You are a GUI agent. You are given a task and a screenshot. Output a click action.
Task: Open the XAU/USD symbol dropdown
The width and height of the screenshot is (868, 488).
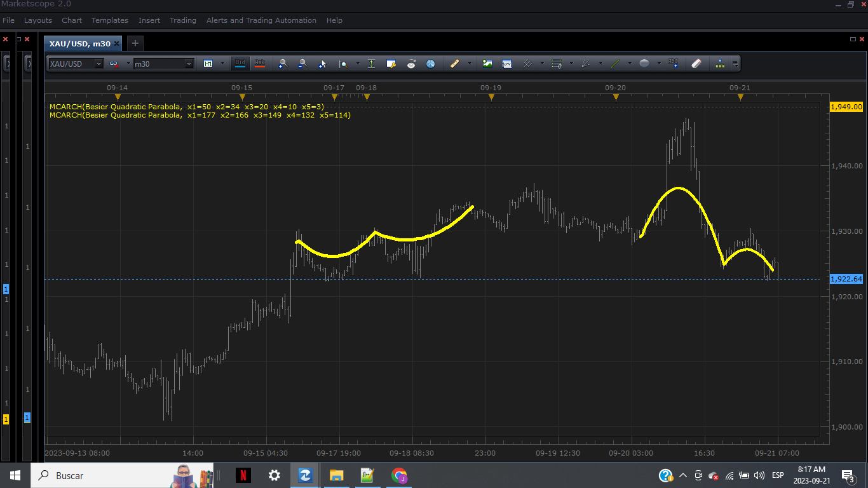tap(76, 64)
